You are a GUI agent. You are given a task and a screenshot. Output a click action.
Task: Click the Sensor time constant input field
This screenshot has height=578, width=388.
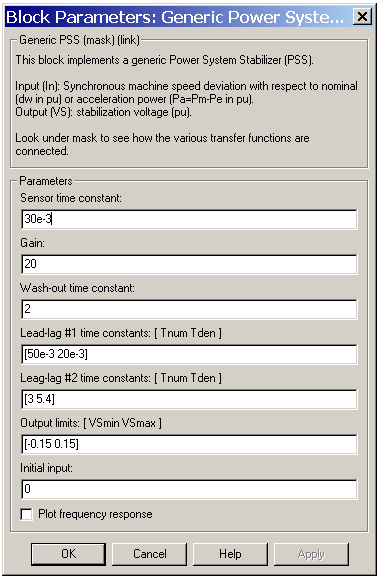click(189, 219)
